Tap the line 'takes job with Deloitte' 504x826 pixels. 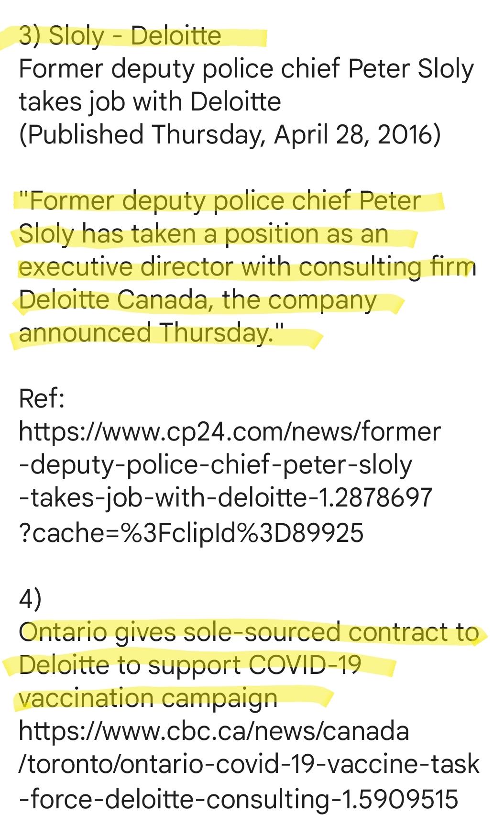click(150, 101)
